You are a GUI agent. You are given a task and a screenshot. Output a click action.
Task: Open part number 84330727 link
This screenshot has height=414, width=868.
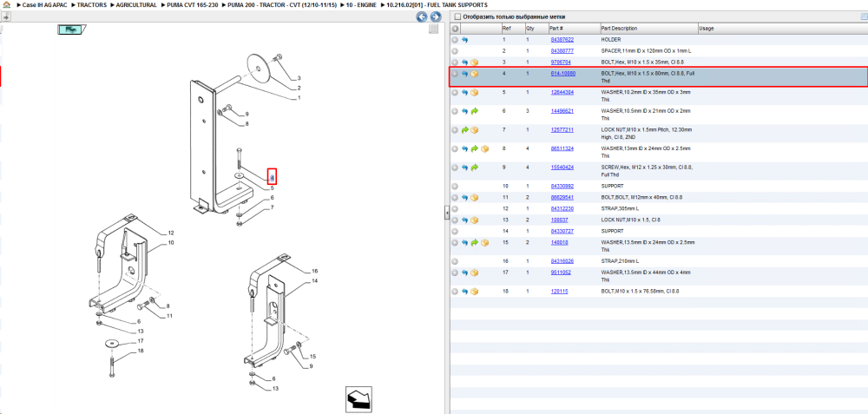pos(562,231)
